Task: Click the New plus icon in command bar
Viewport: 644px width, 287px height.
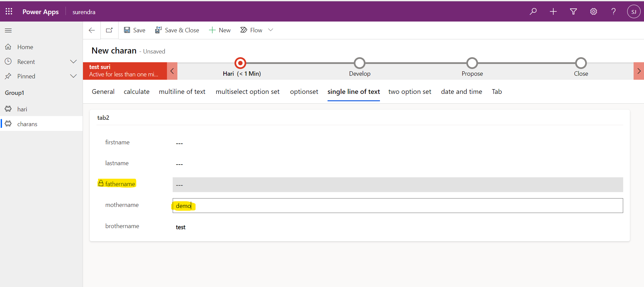Action: coord(212,30)
